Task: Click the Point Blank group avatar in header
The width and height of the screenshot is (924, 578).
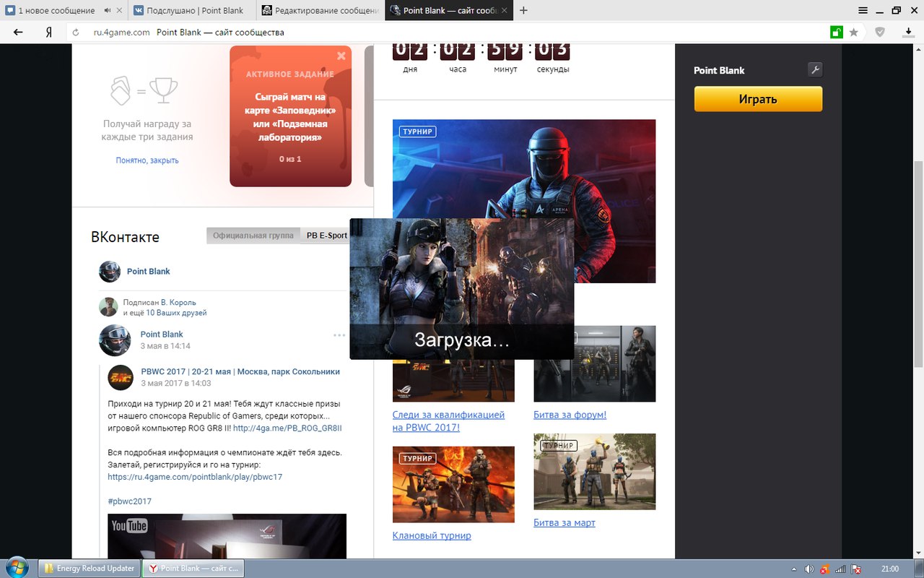Action: tap(110, 272)
